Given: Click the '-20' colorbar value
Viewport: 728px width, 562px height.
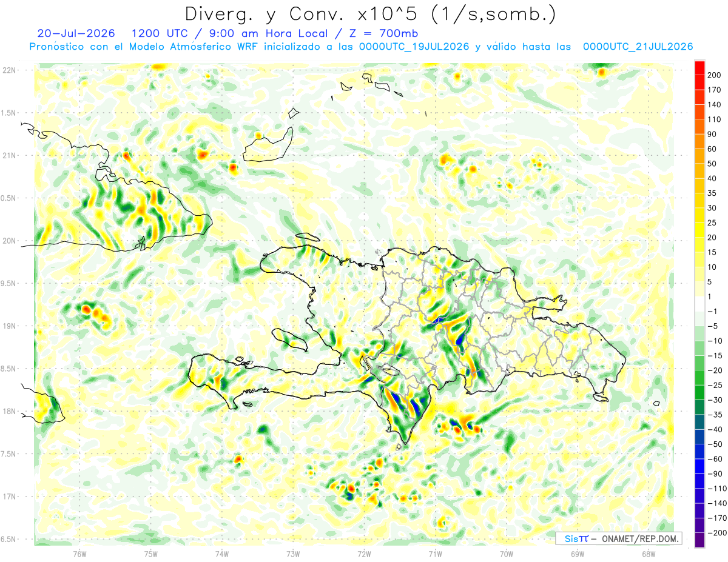Looking at the screenshot, I should pyautogui.click(x=715, y=370).
